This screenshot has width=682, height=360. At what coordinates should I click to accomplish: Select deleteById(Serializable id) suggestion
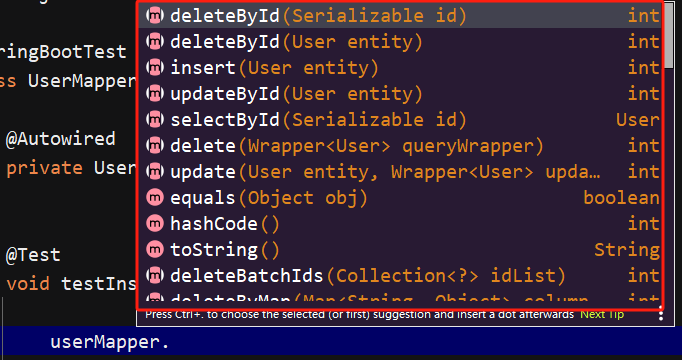(x=400, y=16)
